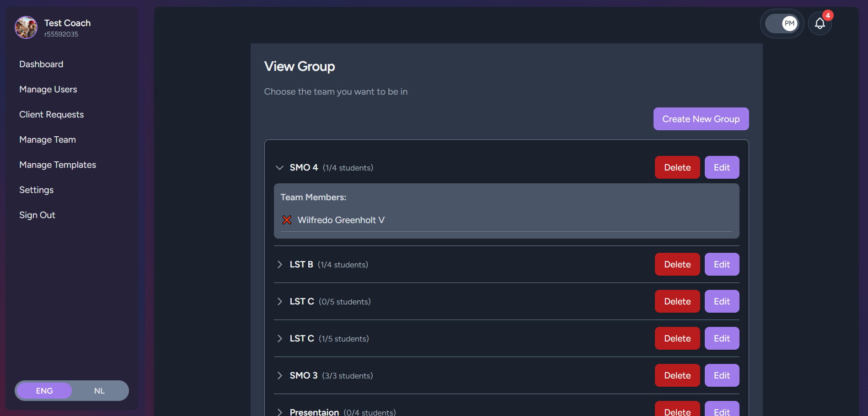This screenshot has width=868, height=416.
Task: Delete the SMO 4 group
Action: tap(677, 167)
